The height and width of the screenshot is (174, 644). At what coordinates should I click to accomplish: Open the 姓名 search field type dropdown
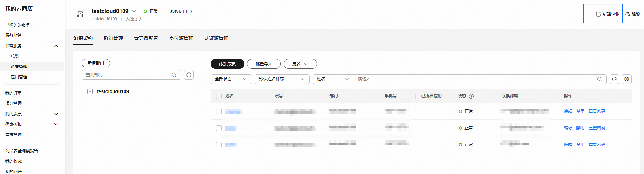click(333, 79)
